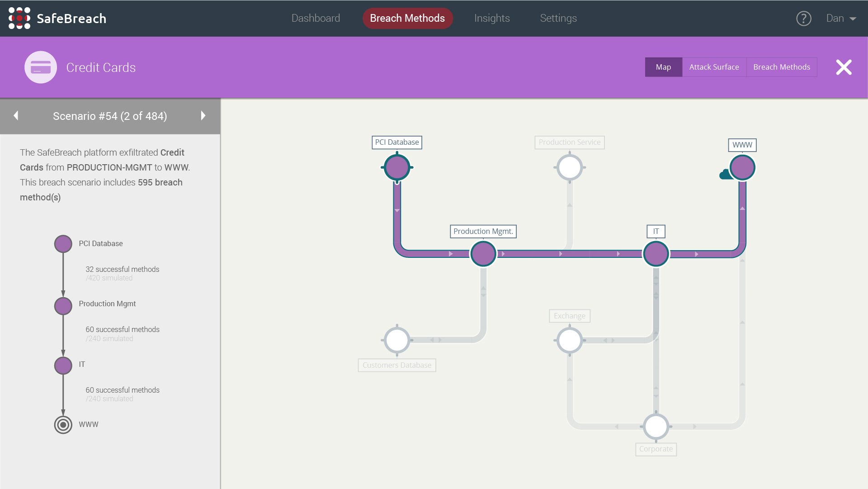Click '/420 simulated' text
868x489 pixels.
tap(109, 278)
